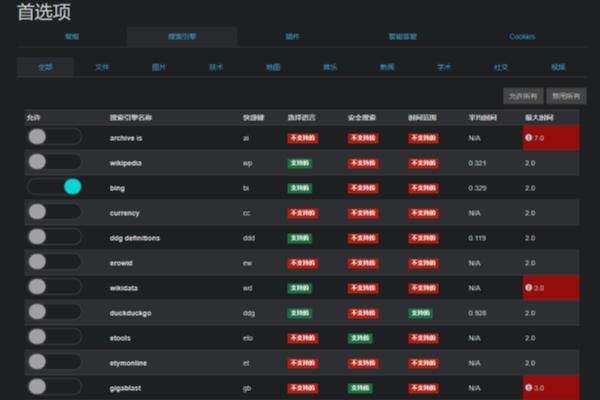Turn off the bing engine toggle
Viewport: 600px width, 400px height.
[x=54, y=186]
